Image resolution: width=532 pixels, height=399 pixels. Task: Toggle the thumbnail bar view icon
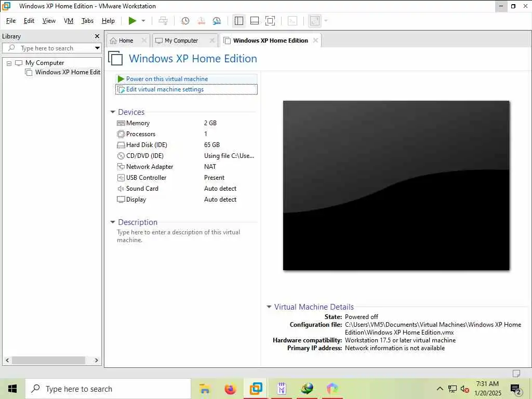coord(255,21)
